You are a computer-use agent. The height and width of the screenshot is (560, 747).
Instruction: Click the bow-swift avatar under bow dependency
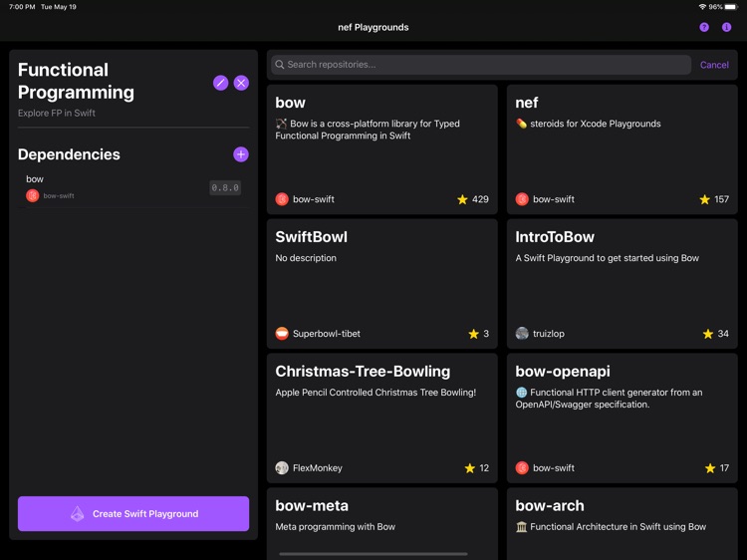point(33,195)
